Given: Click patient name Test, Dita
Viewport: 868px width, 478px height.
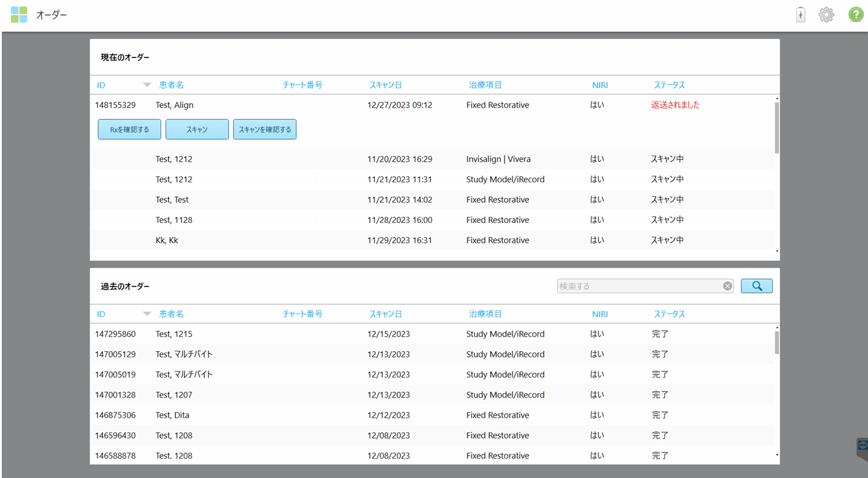Looking at the screenshot, I should tap(173, 415).
